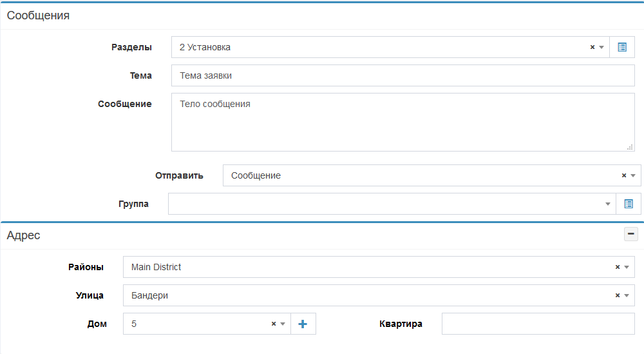Expand the Группа dropdown list
Viewport: 644px width, 354px height.
[608, 204]
